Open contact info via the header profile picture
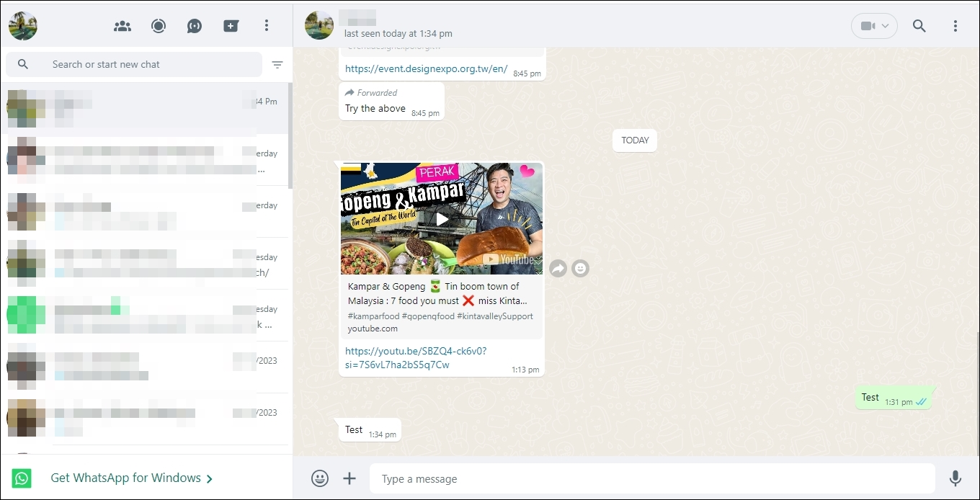This screenshot has width=980, height=500. tap(318, 25)
